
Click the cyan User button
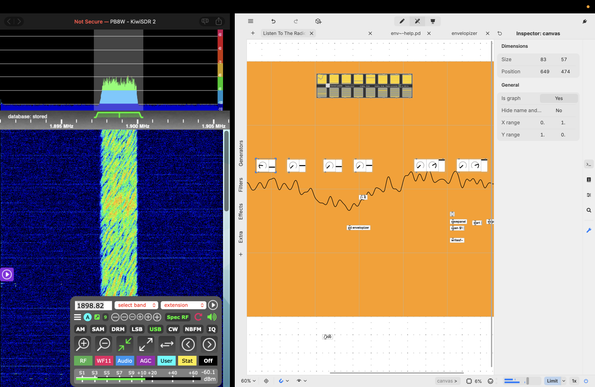click(166, 361)
